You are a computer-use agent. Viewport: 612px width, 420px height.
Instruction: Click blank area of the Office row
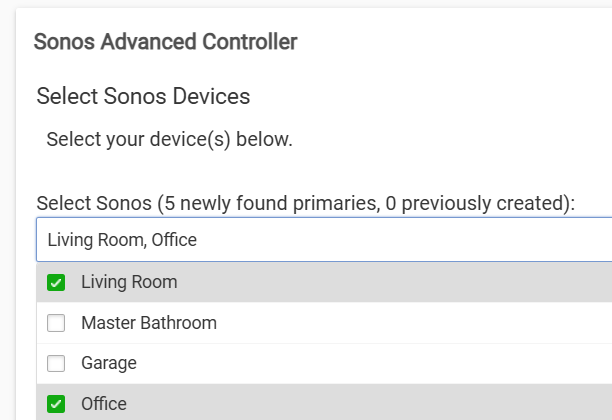coord(400,404)
